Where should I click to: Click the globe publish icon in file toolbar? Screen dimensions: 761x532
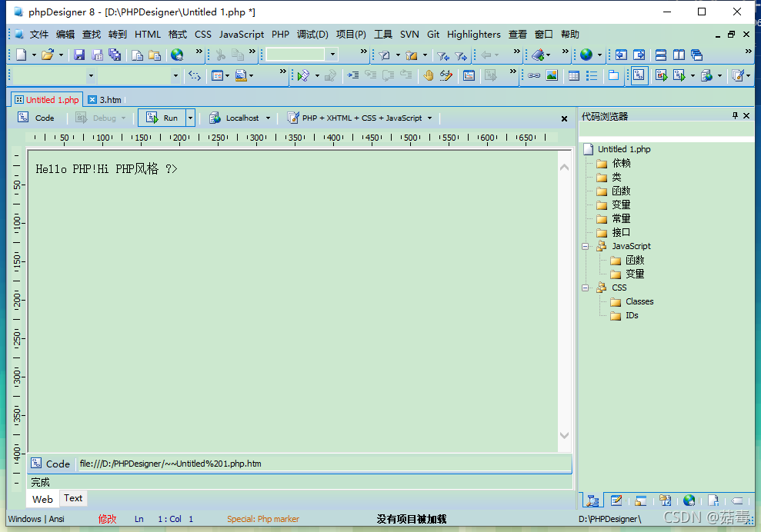(x=177, y=55)
